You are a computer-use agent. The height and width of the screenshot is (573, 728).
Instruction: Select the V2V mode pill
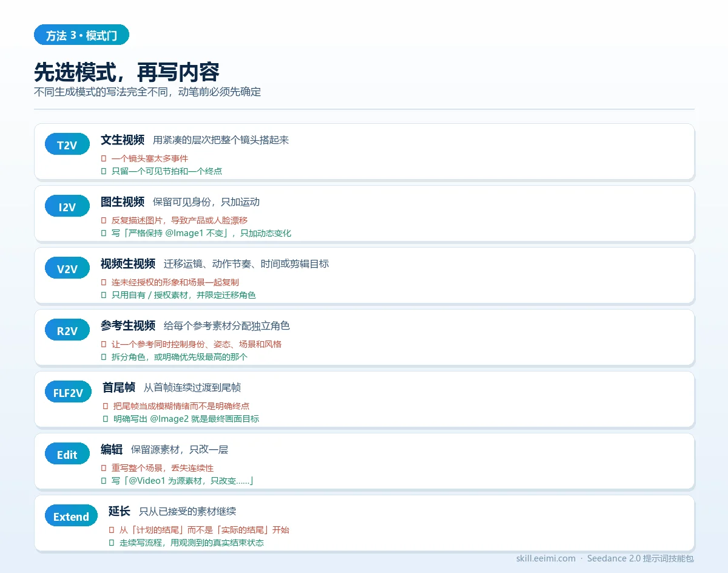(67, 268)
